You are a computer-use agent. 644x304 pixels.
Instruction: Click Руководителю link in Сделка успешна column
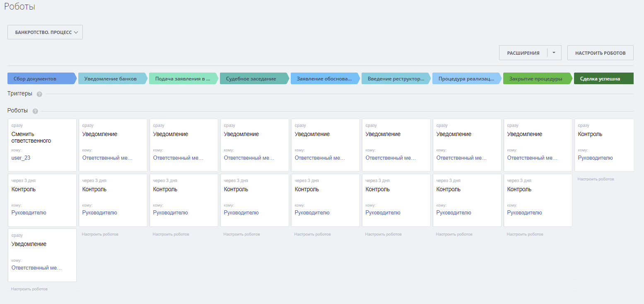pyautogui.click(x=595, y=158)
